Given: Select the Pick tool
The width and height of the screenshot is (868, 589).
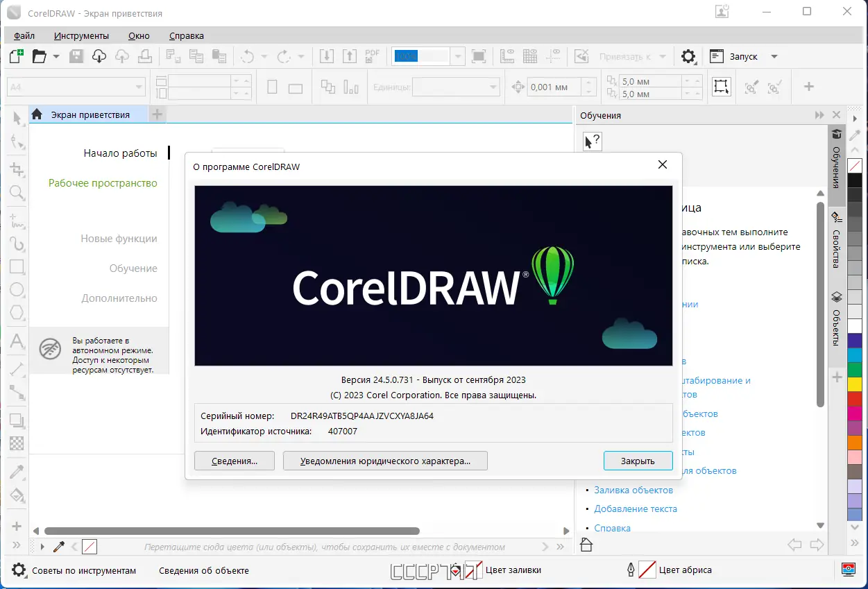Looking at the screenshot, I should click(x=15, y=118).
